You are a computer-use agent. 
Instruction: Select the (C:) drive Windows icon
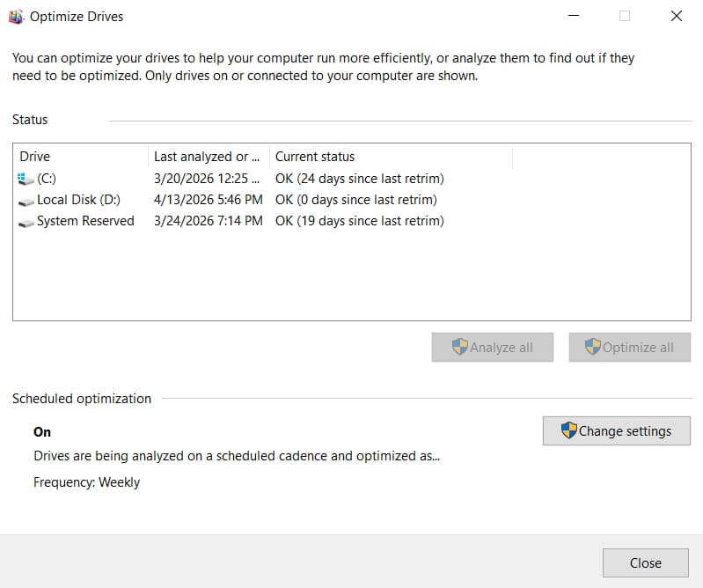(26, 179)
